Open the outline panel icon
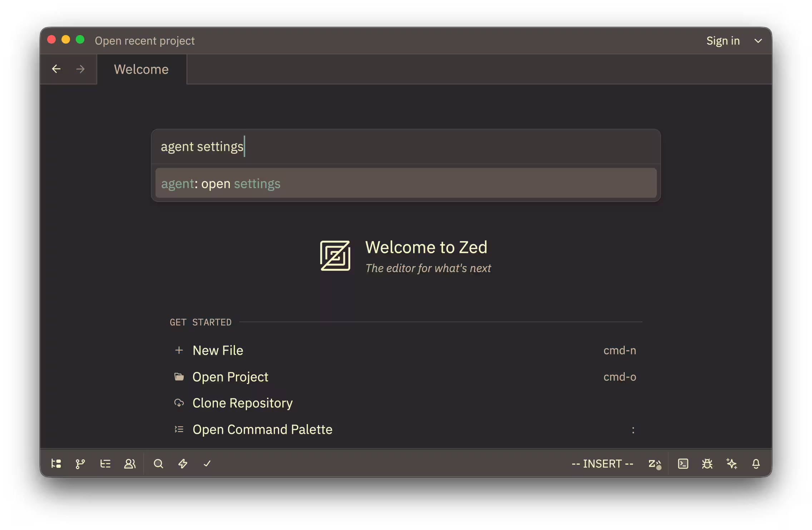 point(105,463)
